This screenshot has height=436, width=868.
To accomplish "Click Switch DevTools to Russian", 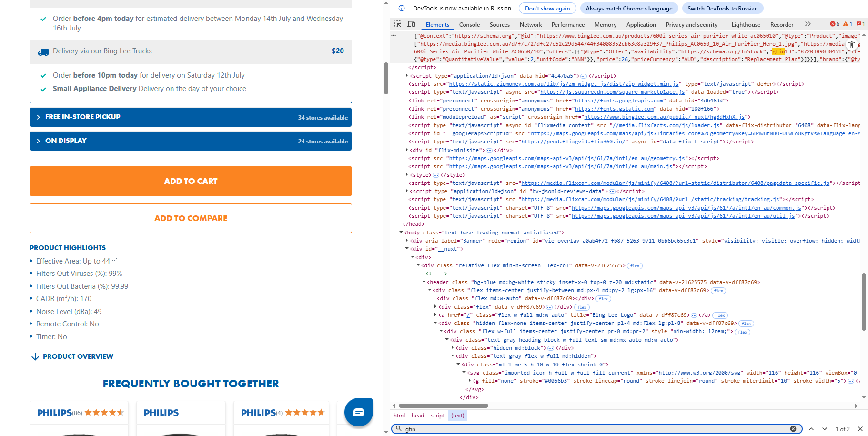I will (x=722, y=8).
